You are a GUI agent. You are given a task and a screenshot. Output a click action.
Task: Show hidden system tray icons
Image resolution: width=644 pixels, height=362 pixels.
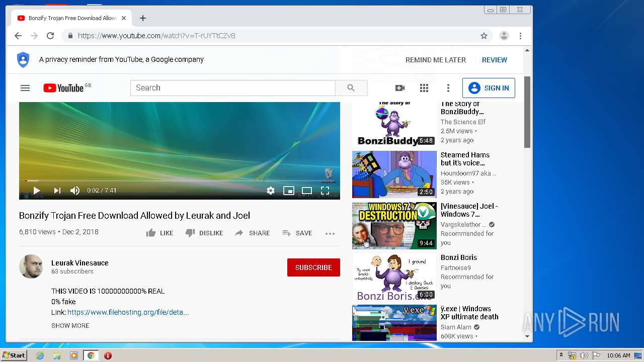click(561, 355)
